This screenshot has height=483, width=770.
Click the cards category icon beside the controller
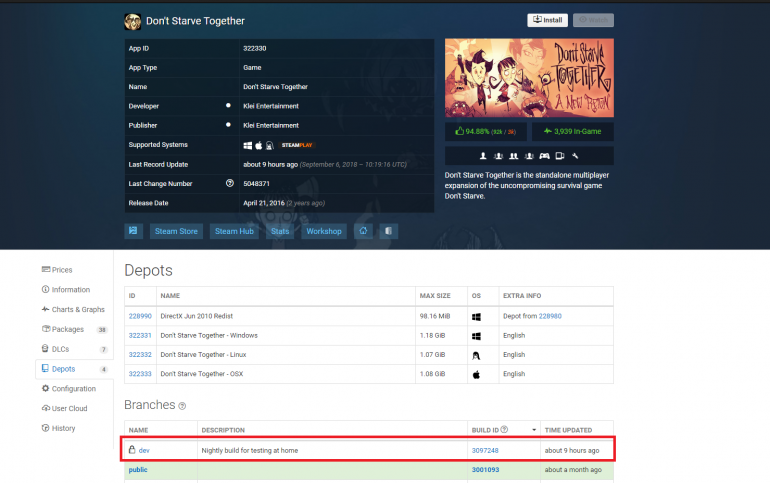click(559, 156)
